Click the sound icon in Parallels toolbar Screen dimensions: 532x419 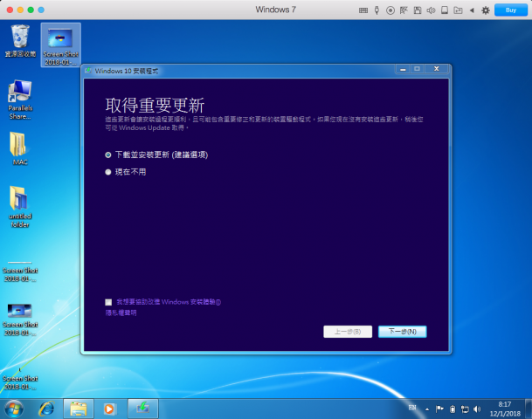(431, 10)
